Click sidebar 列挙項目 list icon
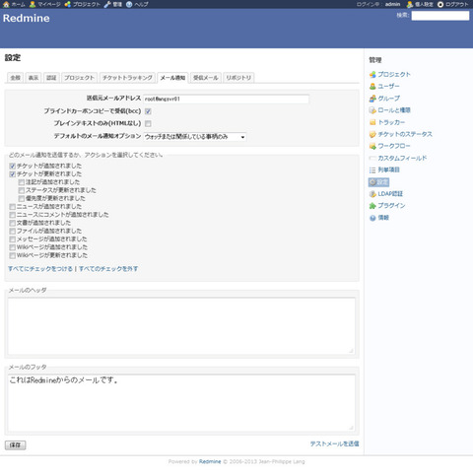This screenshot has width=473, height=476. (x=372, y=170)
